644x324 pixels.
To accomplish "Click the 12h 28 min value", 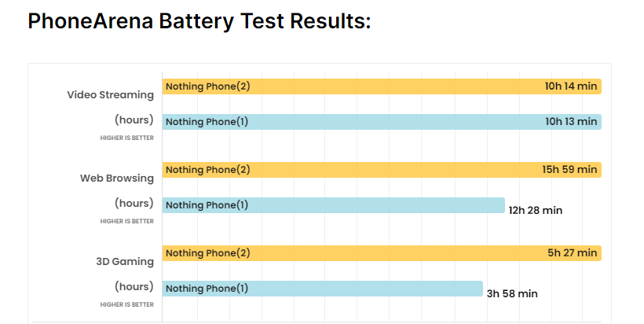I will point(536,210).
